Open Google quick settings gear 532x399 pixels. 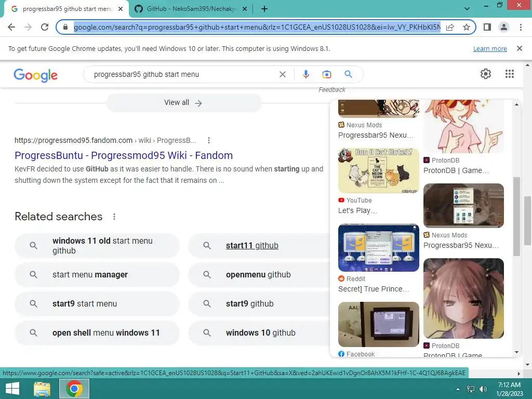[486, 74]
